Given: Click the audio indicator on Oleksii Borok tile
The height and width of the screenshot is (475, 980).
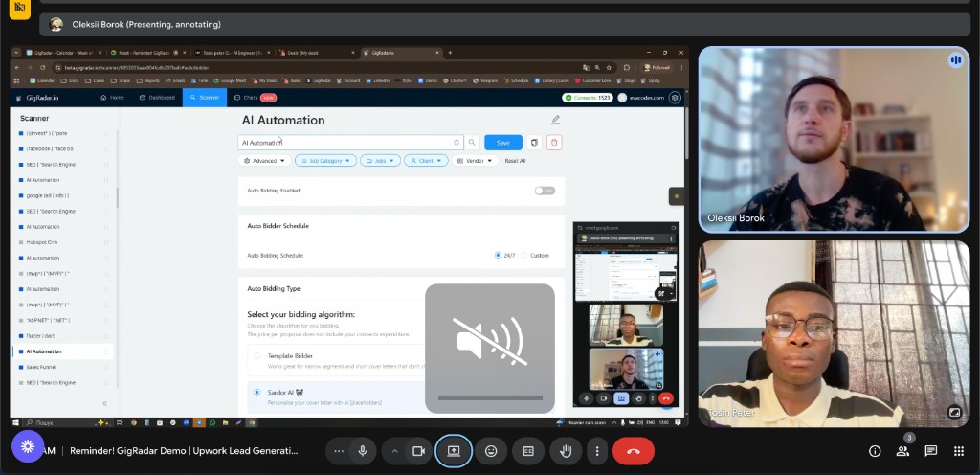Looking at the screenshot, I should (x=955, y=60).
